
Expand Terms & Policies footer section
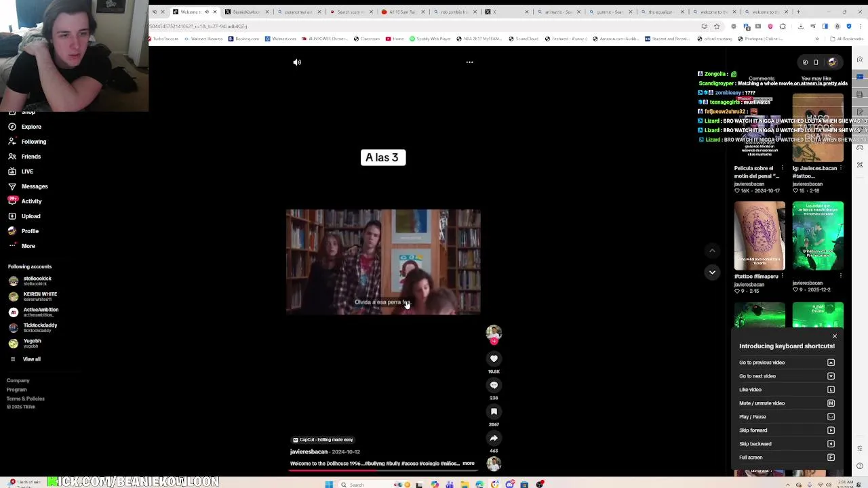click(x=26, y=399)
